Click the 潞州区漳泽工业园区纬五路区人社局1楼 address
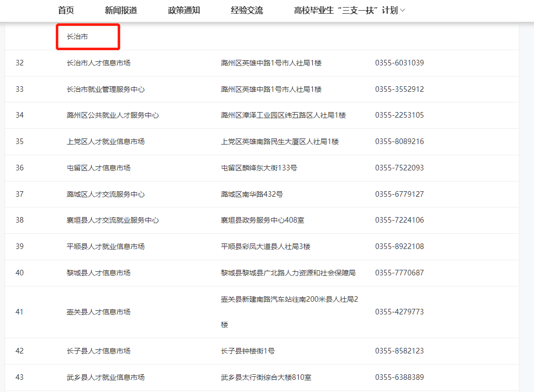The width and height of the screenshot is (534, 392). pyautogui.click(x=283, y=115)
